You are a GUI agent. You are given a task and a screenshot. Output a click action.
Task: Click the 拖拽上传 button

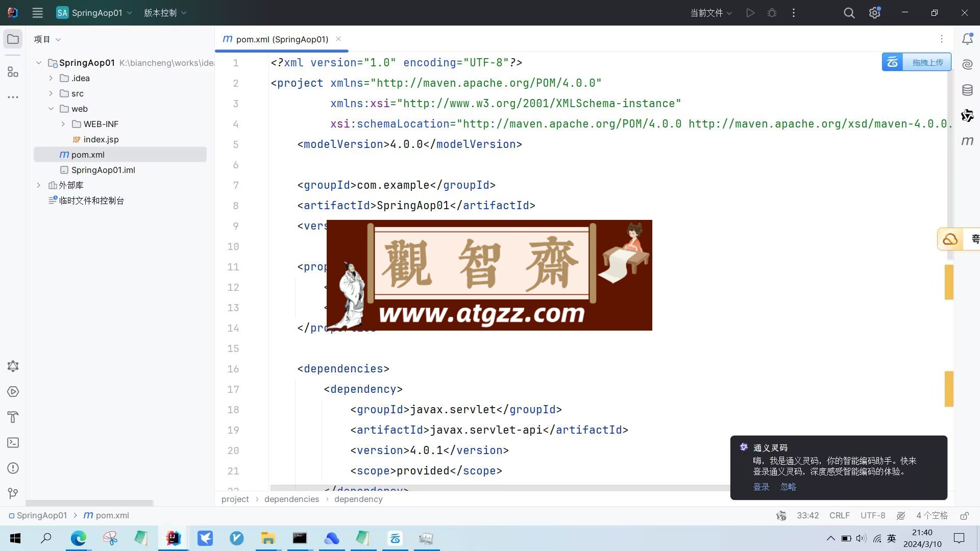point(916,62)
